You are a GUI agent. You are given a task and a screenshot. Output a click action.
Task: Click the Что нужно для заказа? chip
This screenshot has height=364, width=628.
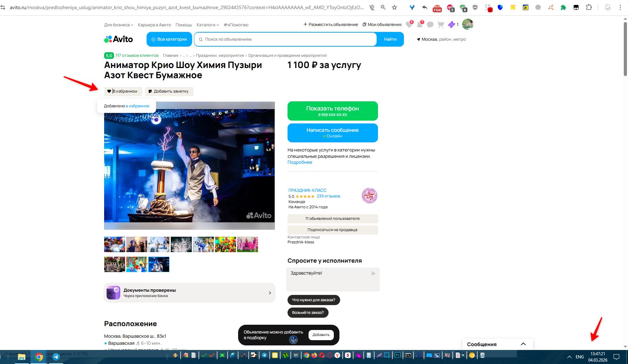point(314,300)
